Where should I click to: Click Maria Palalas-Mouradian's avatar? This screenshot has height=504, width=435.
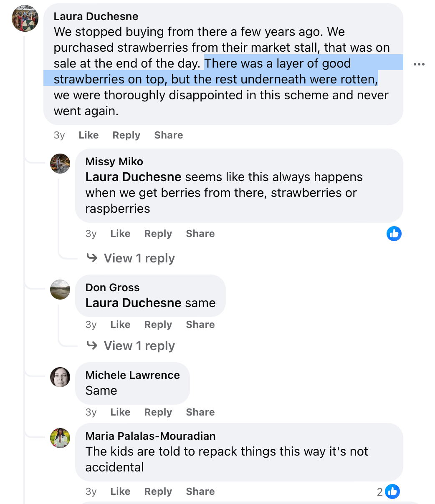click(x=60, y=438)
